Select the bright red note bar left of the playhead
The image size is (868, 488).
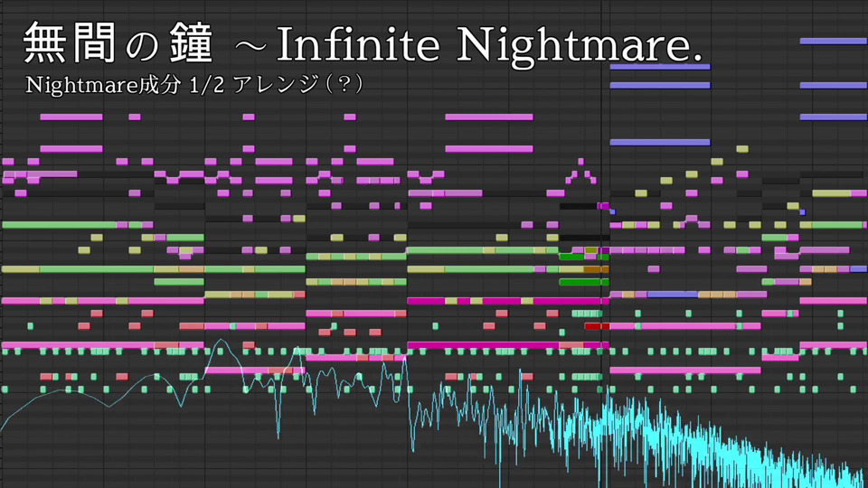tap(597, 326)
